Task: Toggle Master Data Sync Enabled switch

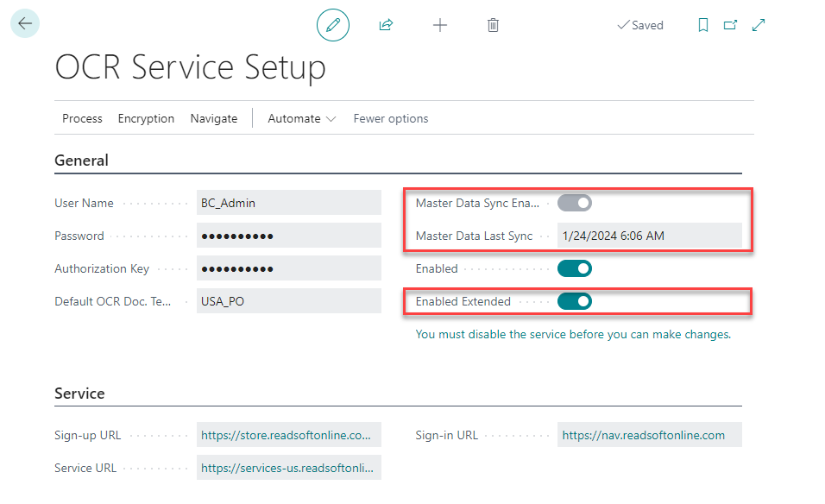Action: point(575,204)
